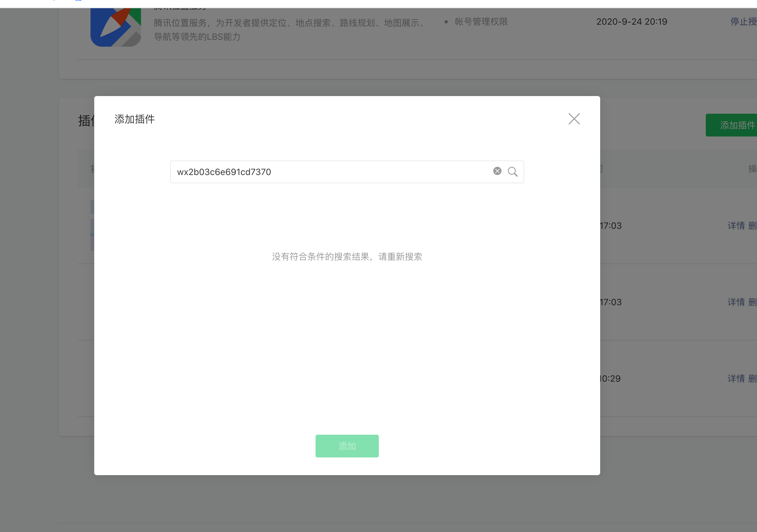Open 详情 for the second plugin row
This screenshot has width=757, height=532.
coord(736,302)
